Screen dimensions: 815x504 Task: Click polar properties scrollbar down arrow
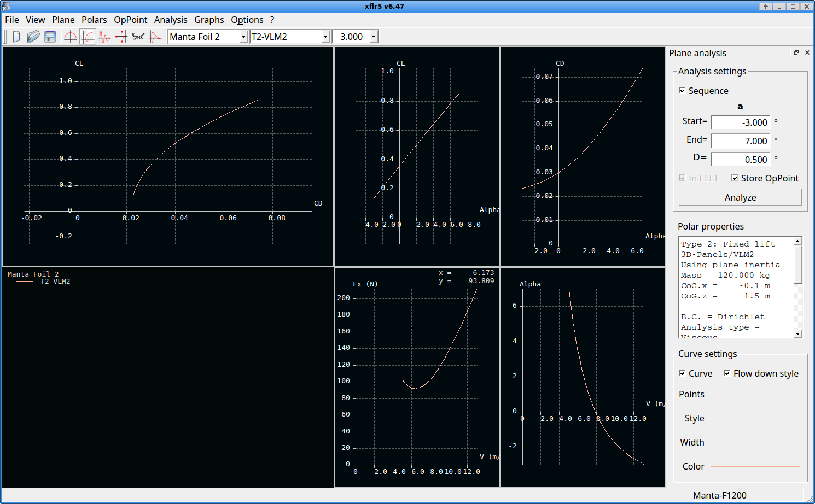click(x=798, y=334)
